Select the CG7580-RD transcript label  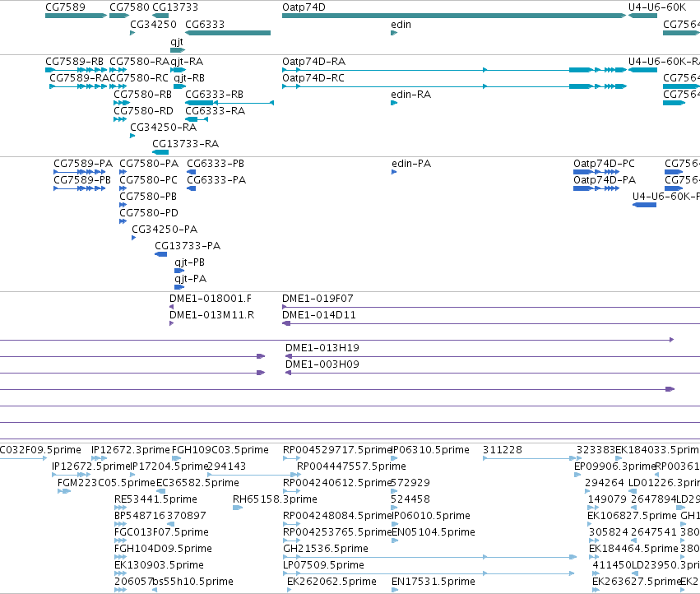coord(143,111)
